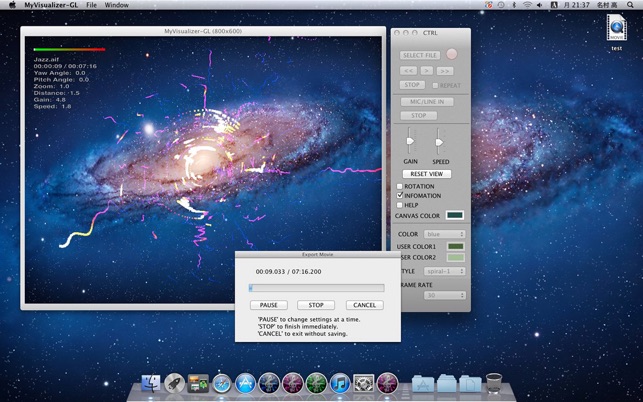The image size is (643, 402).
Task: Open the Window menu
Action: pos(116,5)
